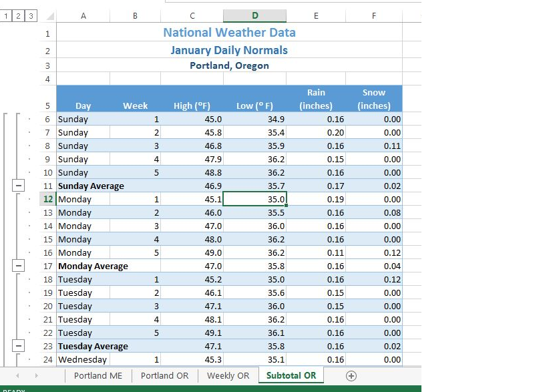Select Monday week 5 high value 49.0
547x392 pixels.
point(192,252)
